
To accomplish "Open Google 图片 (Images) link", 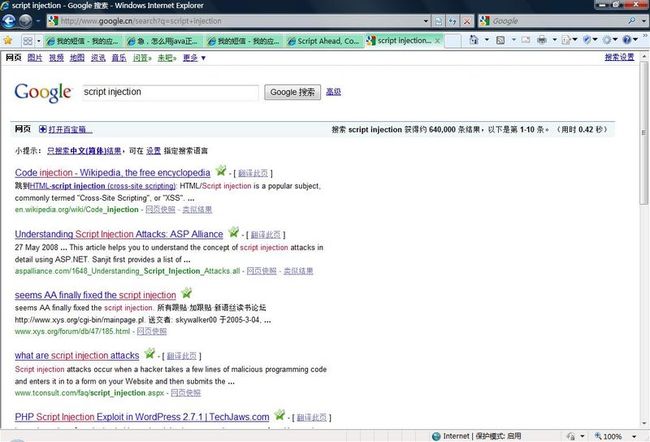I will (35, 58).
